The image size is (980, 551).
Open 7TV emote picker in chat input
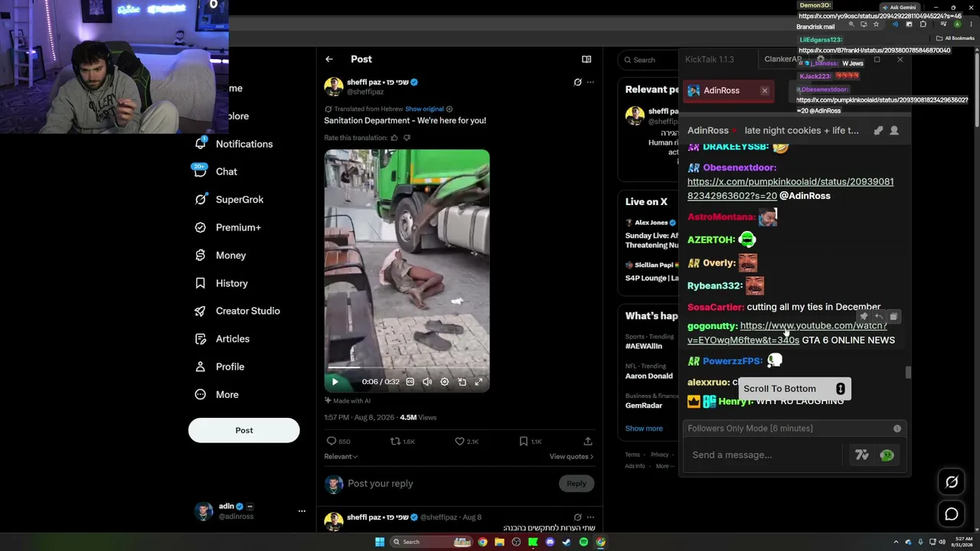click(x=862, y=455)
